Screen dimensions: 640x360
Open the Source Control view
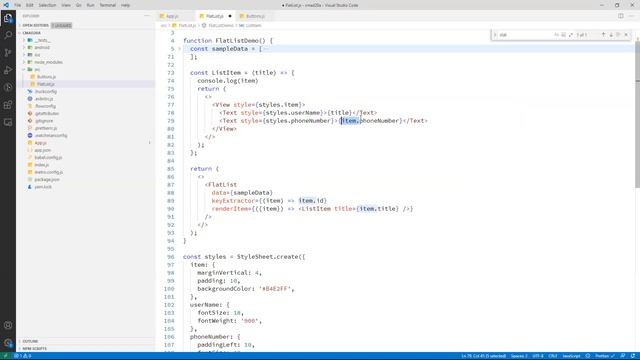(x=8, y=53)
